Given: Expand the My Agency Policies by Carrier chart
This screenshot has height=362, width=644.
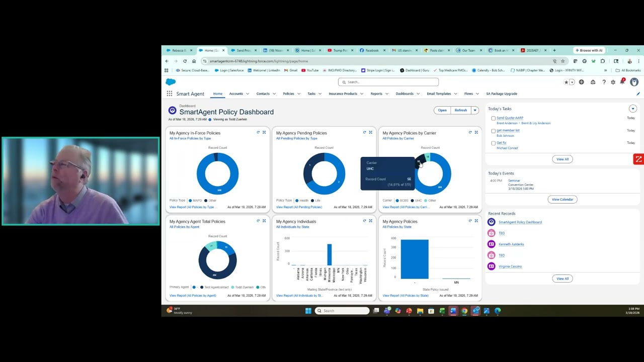Looking at the screenshot, I should tap(476, 133).
